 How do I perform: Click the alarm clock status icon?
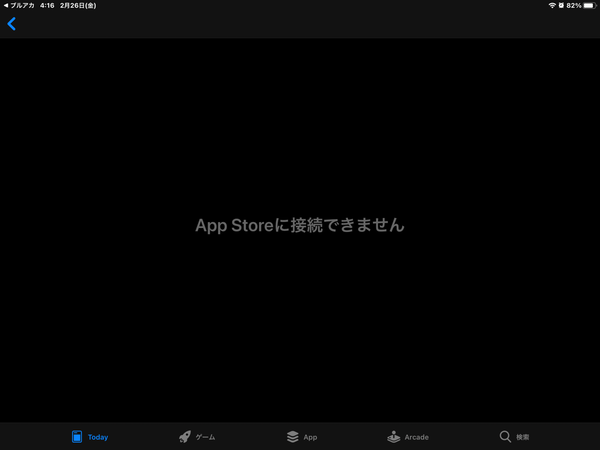coord(561,5)
